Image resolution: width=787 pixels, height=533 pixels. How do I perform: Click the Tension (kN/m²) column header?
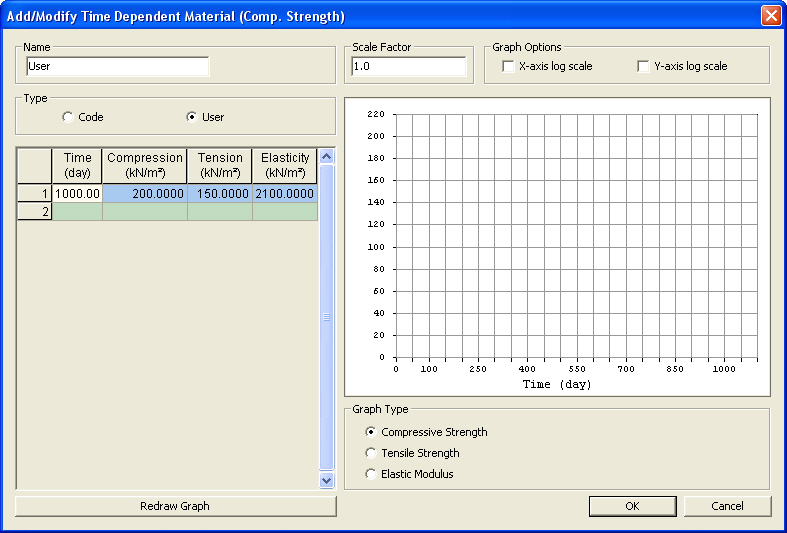tap(220, 166)
